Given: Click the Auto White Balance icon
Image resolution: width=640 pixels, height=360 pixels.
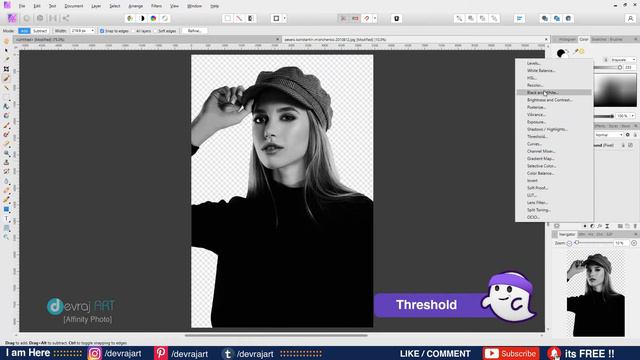Looking at the screenshot, I should tap(165, 18).
